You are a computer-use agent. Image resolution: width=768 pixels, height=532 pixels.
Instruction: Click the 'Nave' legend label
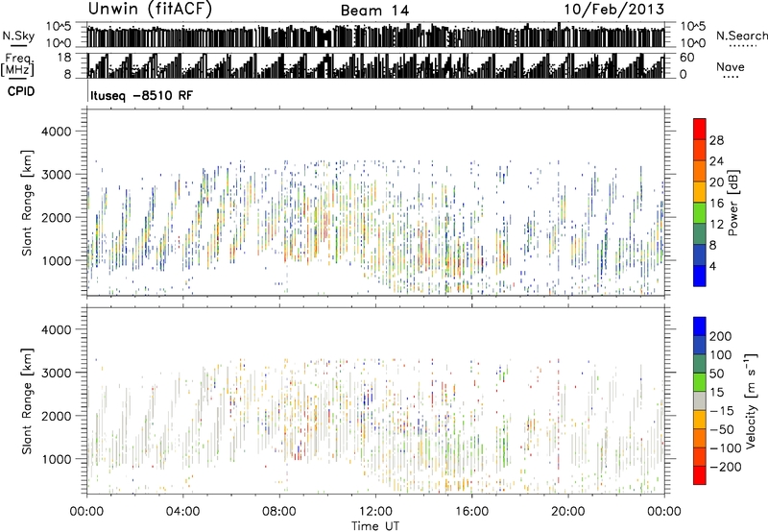click(x=731, y=67)
